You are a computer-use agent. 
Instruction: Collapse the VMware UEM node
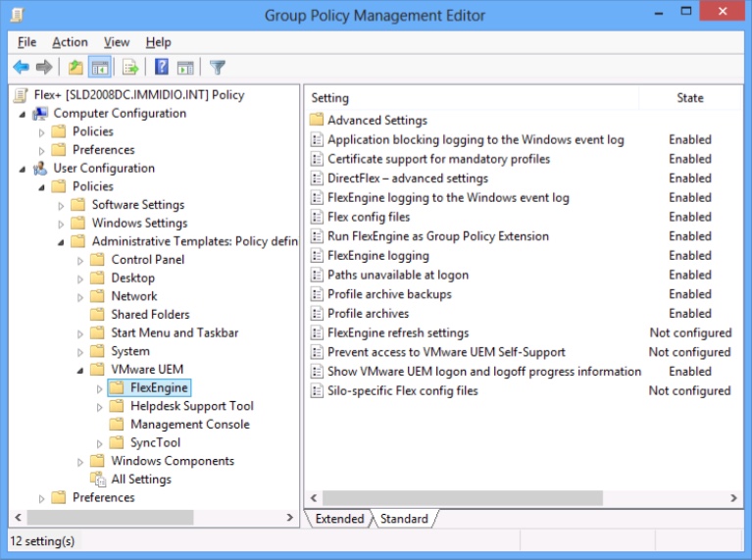(80, 370)
